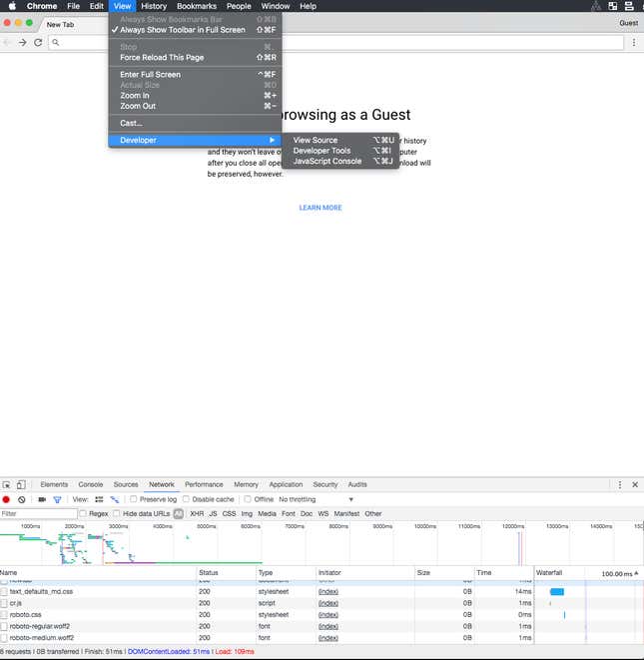Filter requests by Font type
The width and height of the screenshot is (644, 660).
(x=289, y=513)
